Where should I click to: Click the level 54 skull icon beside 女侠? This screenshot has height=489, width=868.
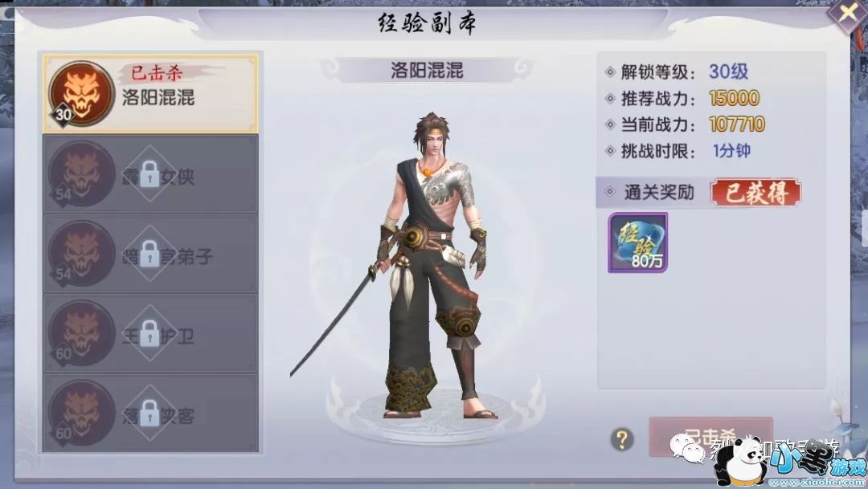[81, 173]
